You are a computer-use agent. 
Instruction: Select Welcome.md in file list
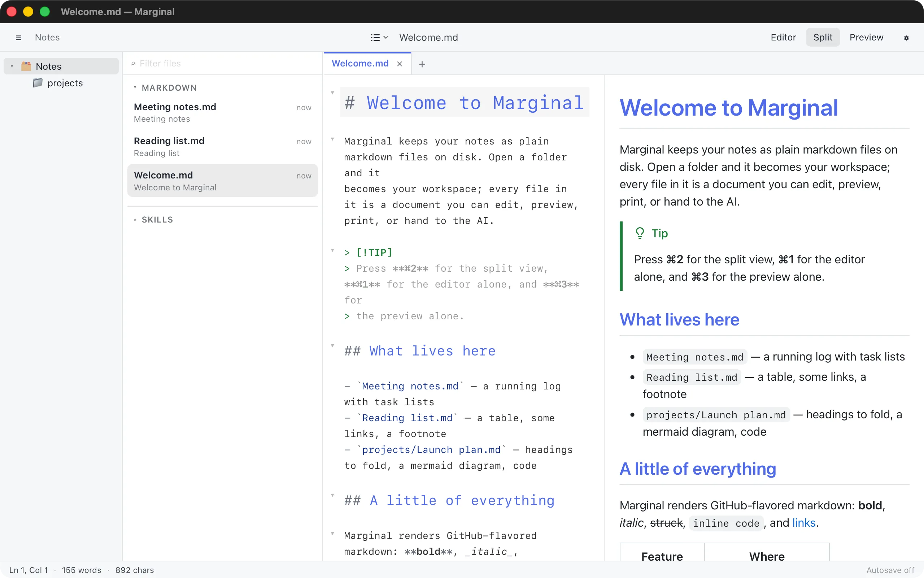coord(223,181)
